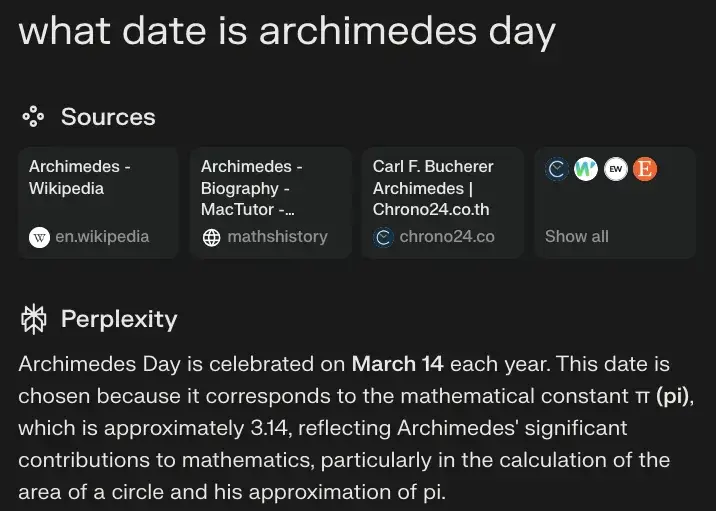Viewport: 716px width, 511px height.
Task: Click the green W source icon
Action: point(586,169)
